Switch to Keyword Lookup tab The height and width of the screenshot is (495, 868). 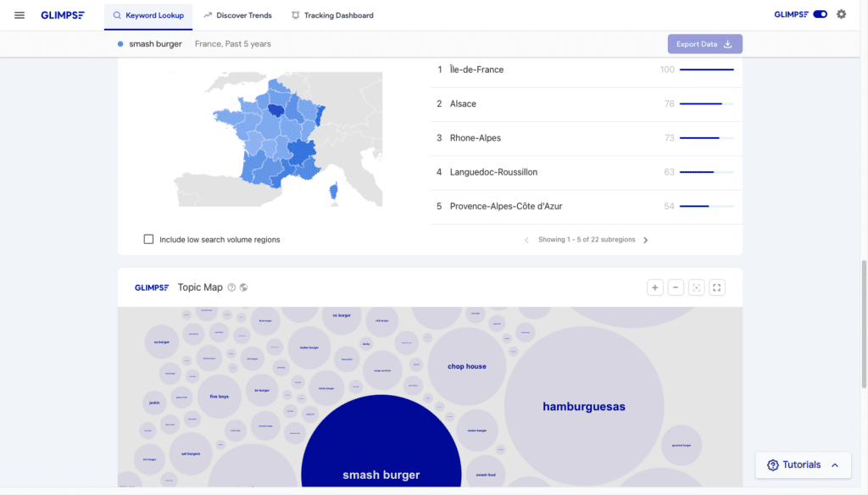tap(148, 15)
